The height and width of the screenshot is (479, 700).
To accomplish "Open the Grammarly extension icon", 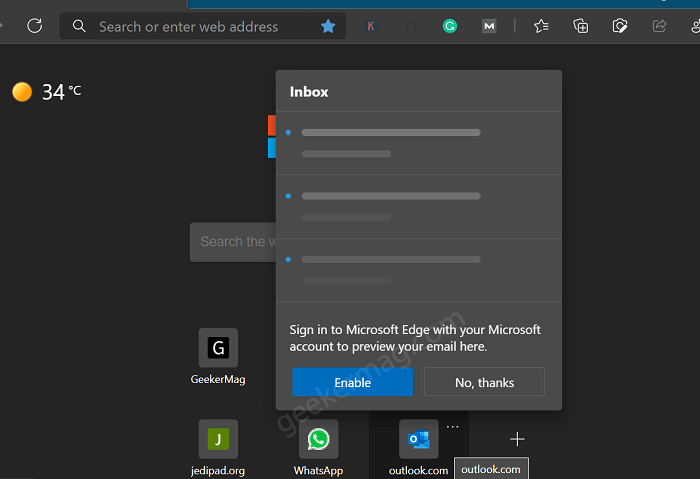I will tap(450, 26).
